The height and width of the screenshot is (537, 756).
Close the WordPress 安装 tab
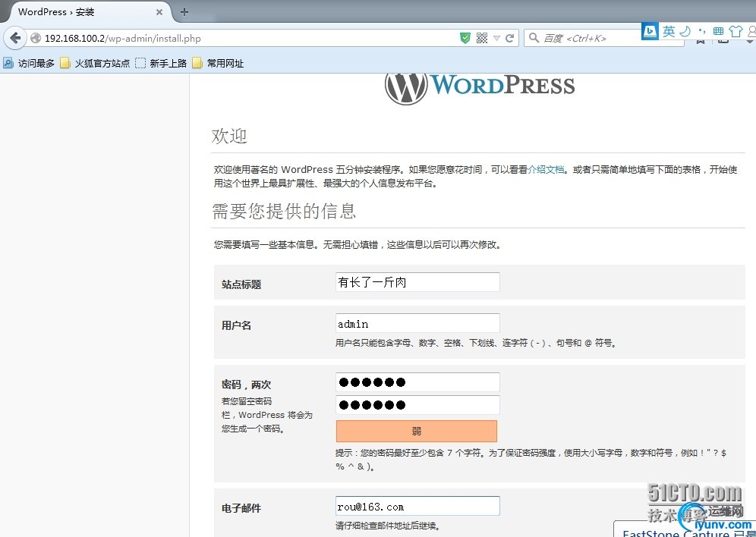[159, 13]
